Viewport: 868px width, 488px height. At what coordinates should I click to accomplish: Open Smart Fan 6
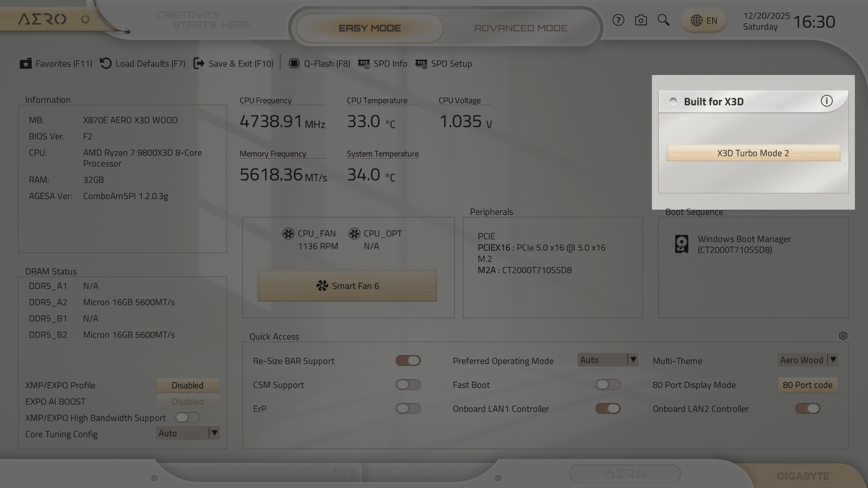click(x=347, y=286)
